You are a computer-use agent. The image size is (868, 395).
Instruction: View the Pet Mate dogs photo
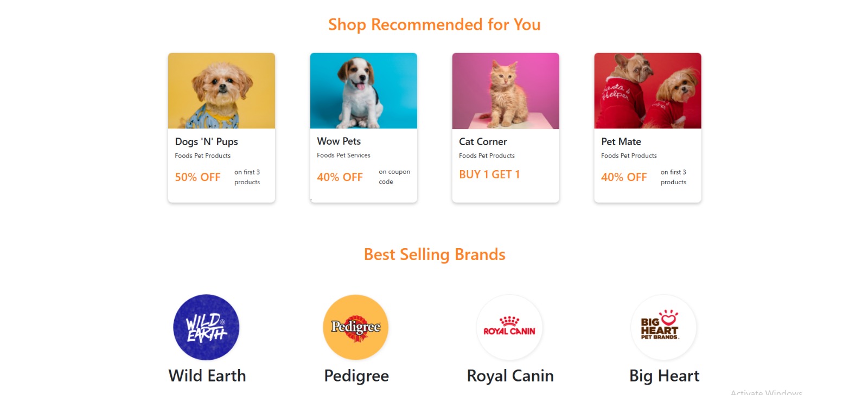point(648,90)
